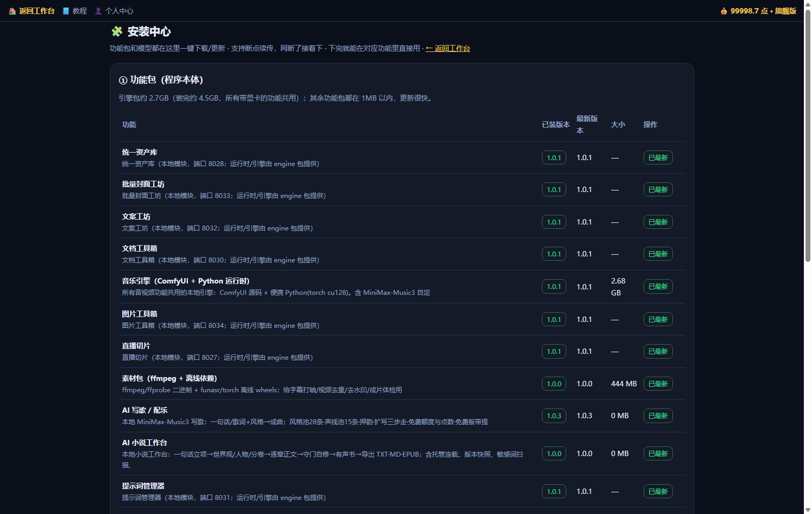Viewport: 812px width, 514px height.
Task: Click 已最新 button for 素材包 ffmpeg row
Action: [x=658, y=384]
